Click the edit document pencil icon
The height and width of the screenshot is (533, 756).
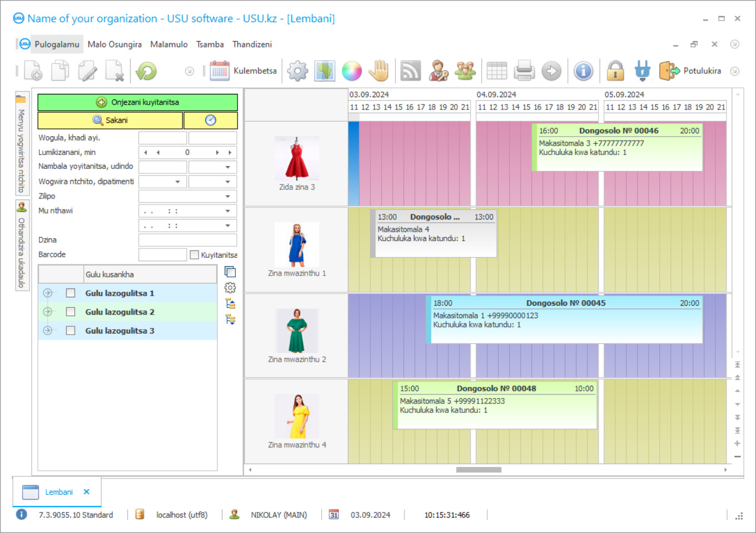click(87, 71)
